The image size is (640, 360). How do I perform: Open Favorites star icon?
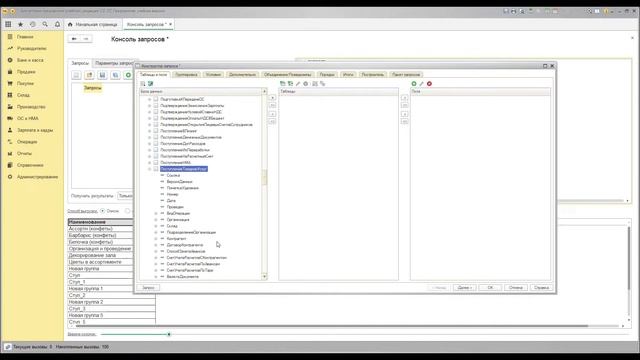(20, 24)
